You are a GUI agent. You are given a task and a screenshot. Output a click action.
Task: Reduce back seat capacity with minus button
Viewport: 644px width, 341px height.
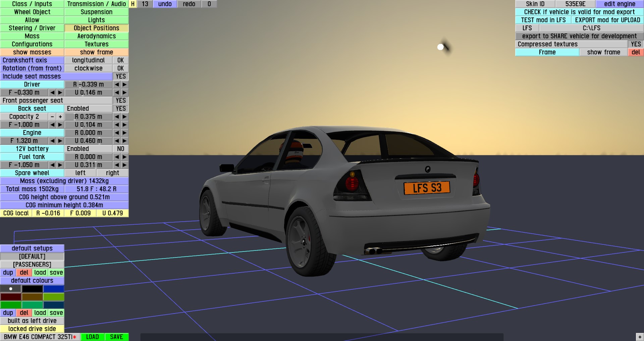(x=52, y=117)
